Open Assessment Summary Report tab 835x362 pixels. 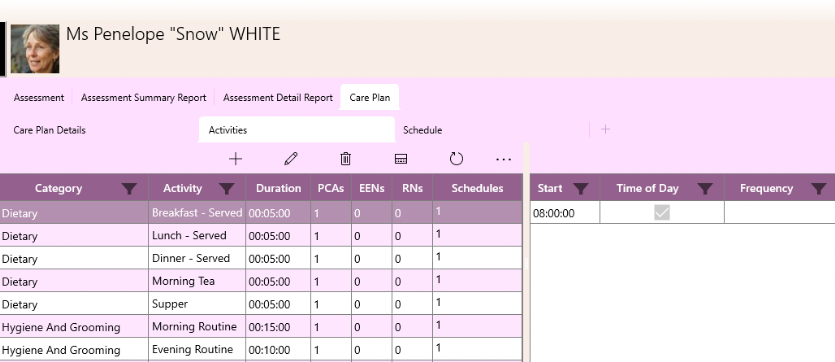coord(143,98)
